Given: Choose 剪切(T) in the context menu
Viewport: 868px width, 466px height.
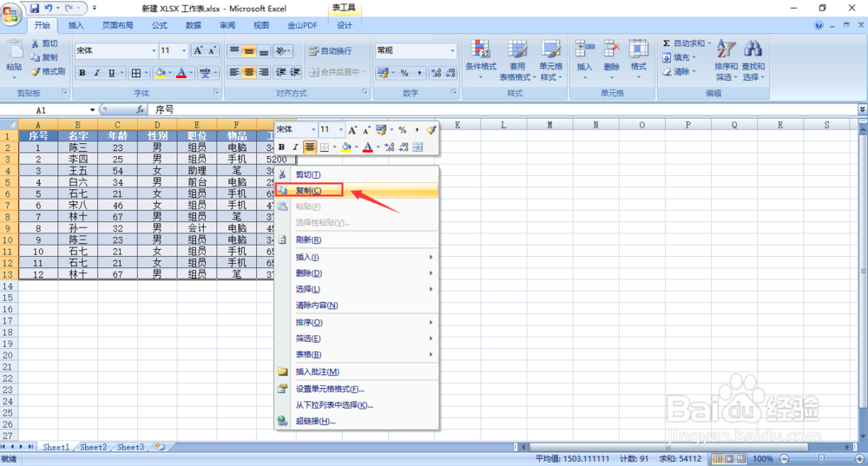Looking at the screenshot, I should point(357,174).
